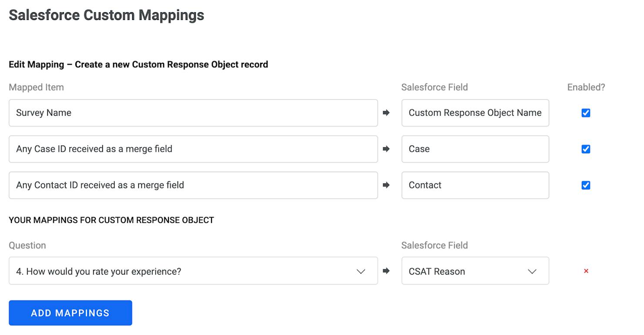This screenshot has height=335, width=644.
Task: Click the Salesforce Field label above CSAT Reason
Action: coord(435,245)
